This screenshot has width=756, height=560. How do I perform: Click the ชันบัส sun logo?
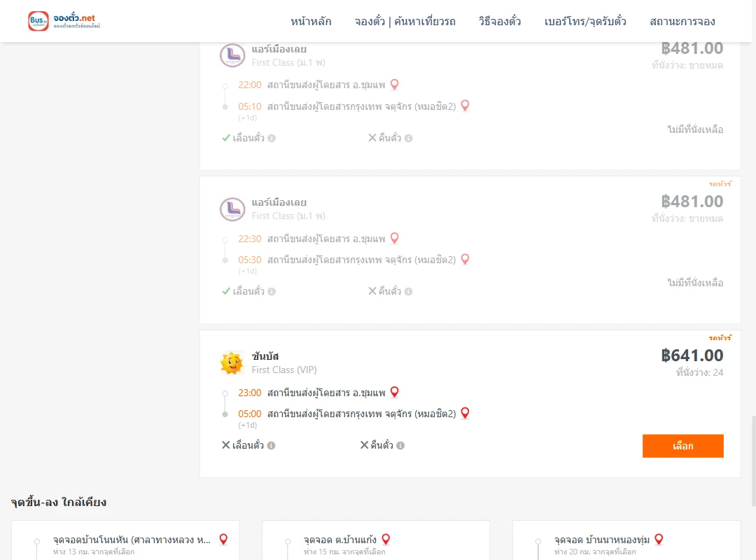(x=232, y=363)
